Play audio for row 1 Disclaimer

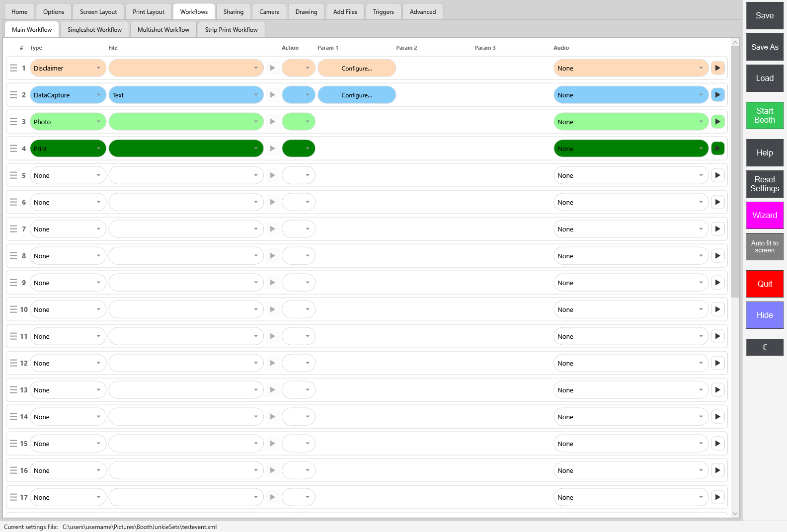(x=717, y=68)
